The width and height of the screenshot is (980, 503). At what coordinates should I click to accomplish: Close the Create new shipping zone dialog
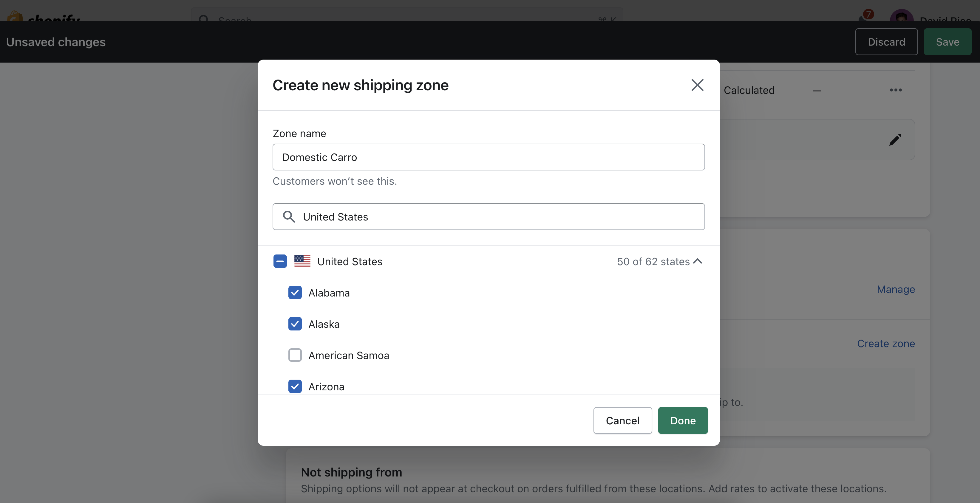pos(697,85)
